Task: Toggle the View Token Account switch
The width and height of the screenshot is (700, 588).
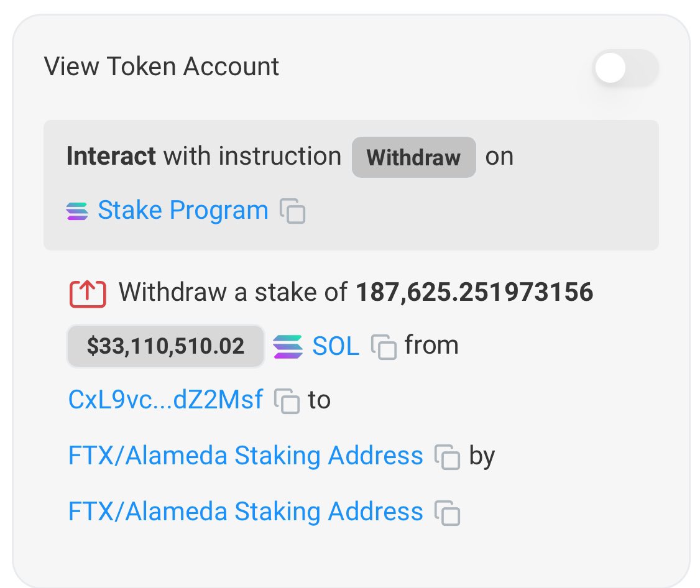Action: (x=625, y=68)
